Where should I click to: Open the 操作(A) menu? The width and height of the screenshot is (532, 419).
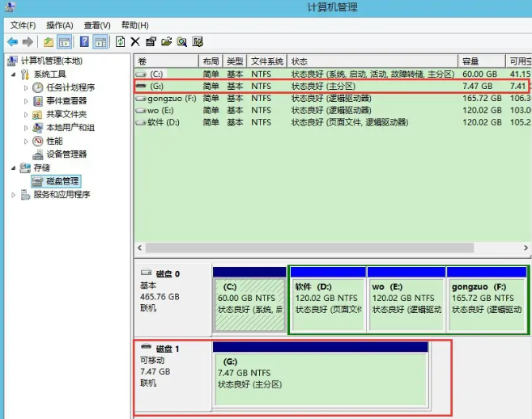point(59,25)
